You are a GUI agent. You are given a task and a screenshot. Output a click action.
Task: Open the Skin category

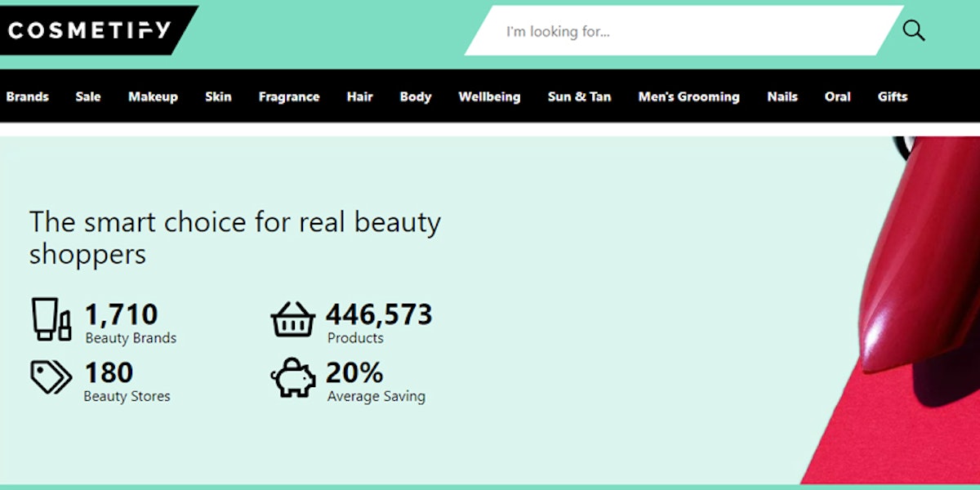click(217, 96)
